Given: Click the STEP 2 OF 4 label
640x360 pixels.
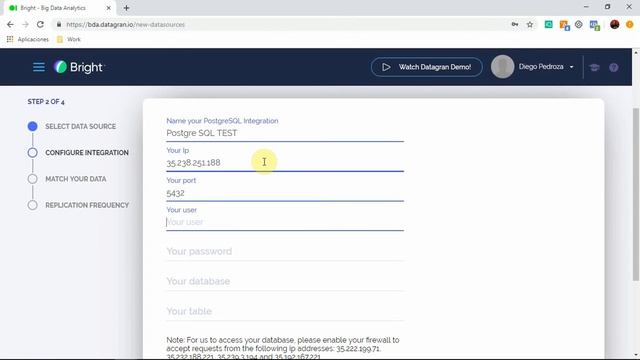Looking at the screenshot, I should (x=46, y=102).
